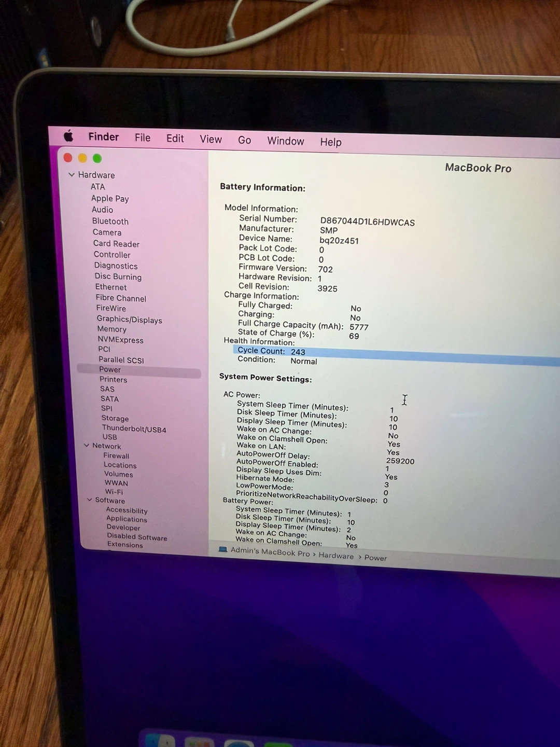Select Graphics/Displays in the sidebar
The image size is (560, 747).
click(x=130, y=320)
